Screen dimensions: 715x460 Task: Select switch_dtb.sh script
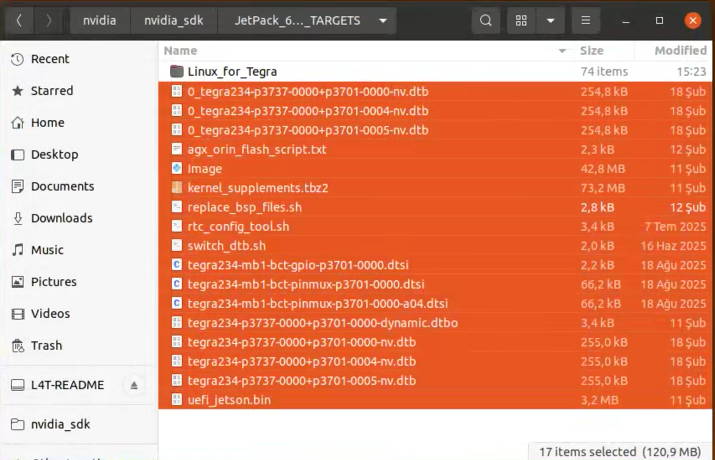tap(435, 246)
